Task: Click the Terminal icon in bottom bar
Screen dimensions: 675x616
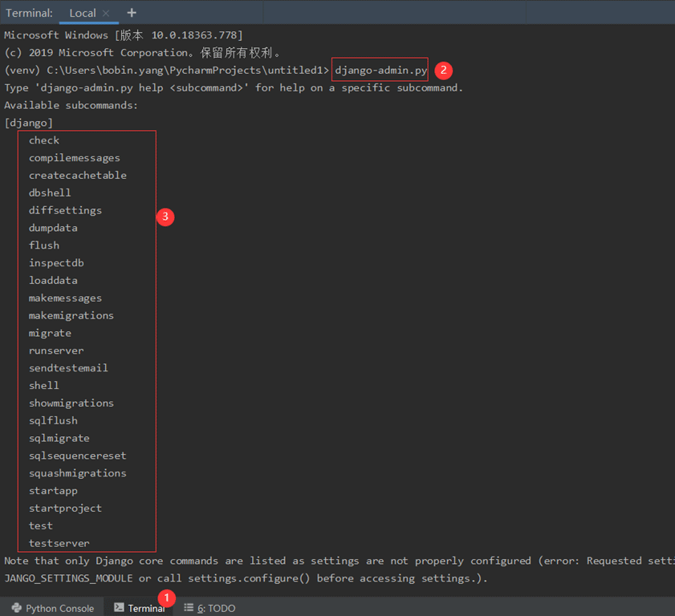Action: [119, 608]
